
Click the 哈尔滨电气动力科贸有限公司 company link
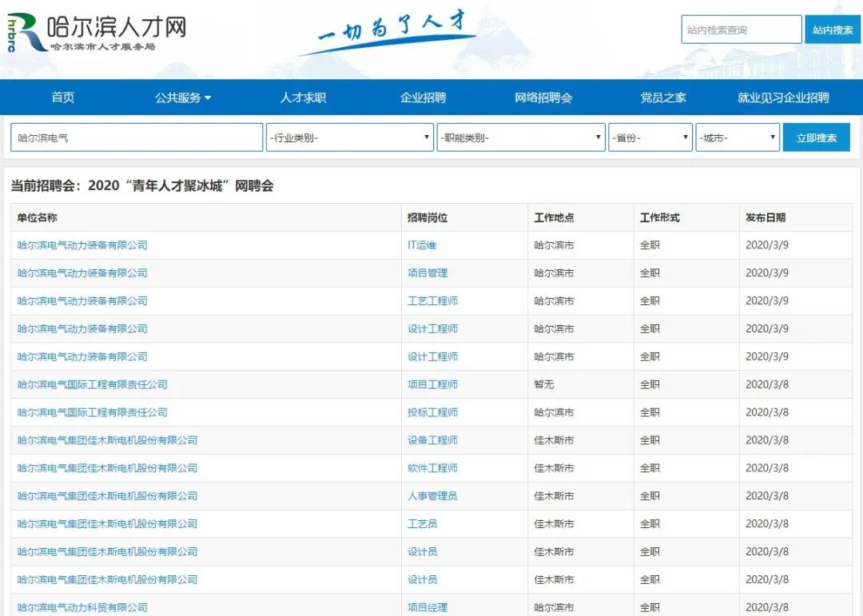pos(82,607)
